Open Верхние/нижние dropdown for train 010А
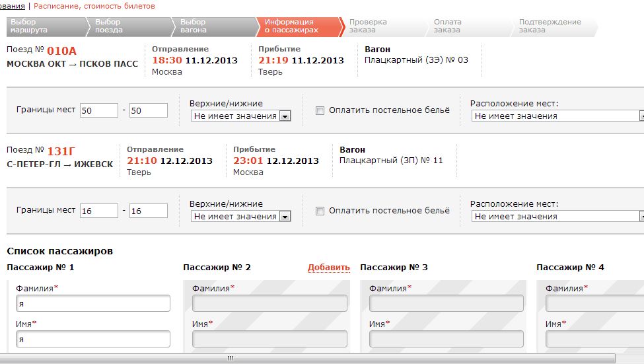Screen dimensions: 644x364 241,116
